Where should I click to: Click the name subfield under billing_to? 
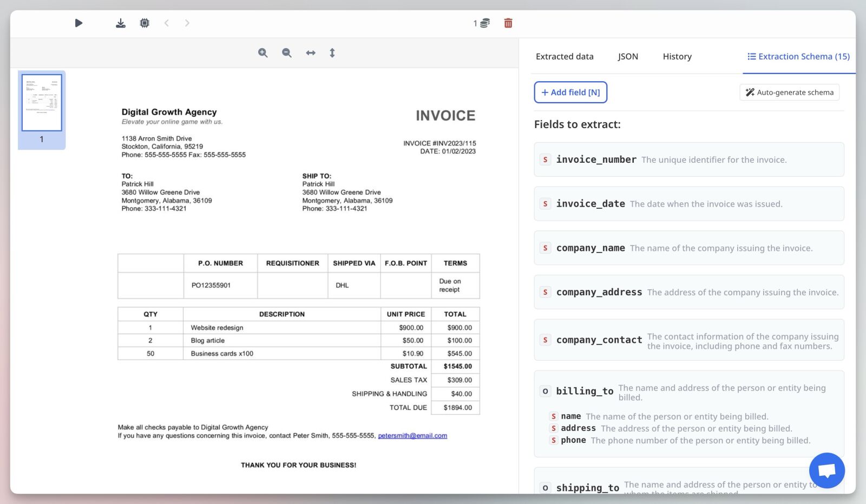[x=659, y=416]
